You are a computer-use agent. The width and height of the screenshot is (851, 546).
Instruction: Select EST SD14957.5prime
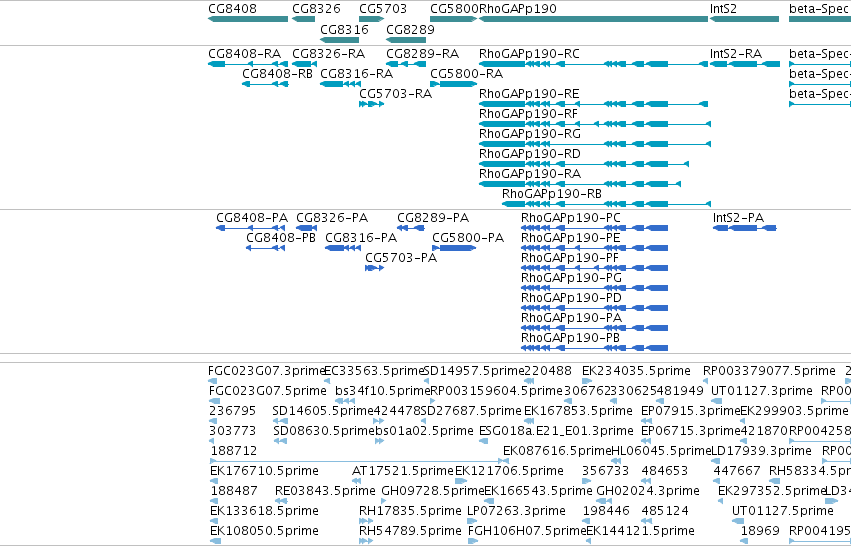point(426,381)
